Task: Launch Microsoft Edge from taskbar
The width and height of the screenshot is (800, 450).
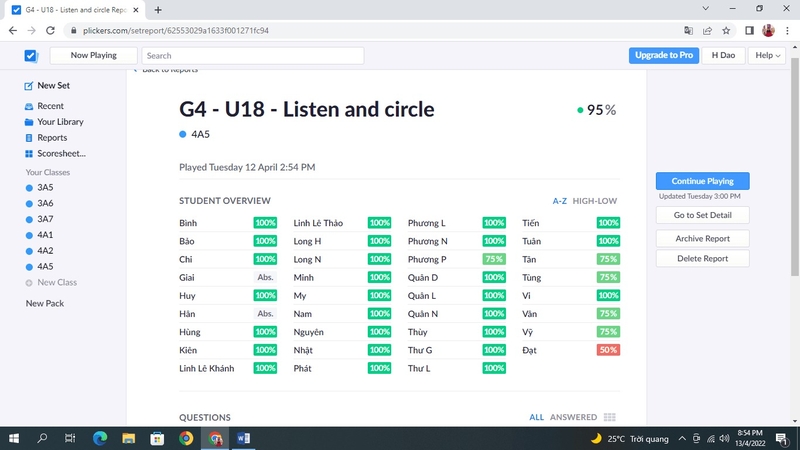Action: pyautogui.click(x=100, y=438)
